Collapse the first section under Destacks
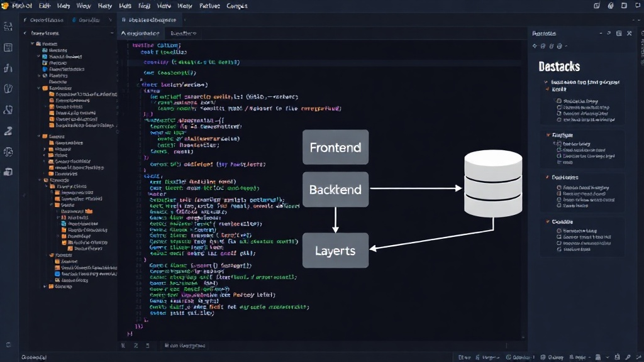644x362 pixels. coord(546,82)
